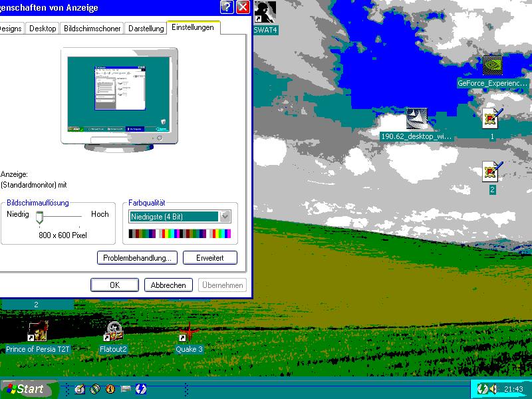Switch to the Darstellung tab
532x399 pixels.
(146, 29)
